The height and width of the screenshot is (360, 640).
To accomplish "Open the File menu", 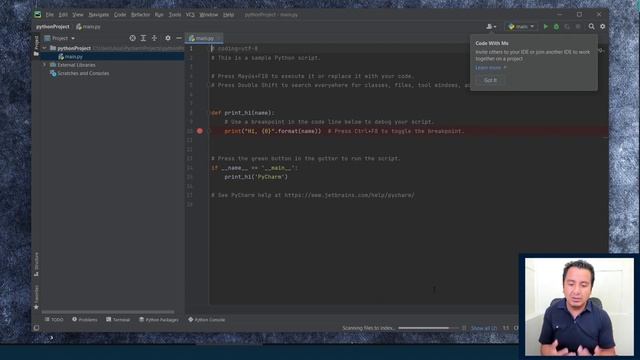I will pos(49,15).
